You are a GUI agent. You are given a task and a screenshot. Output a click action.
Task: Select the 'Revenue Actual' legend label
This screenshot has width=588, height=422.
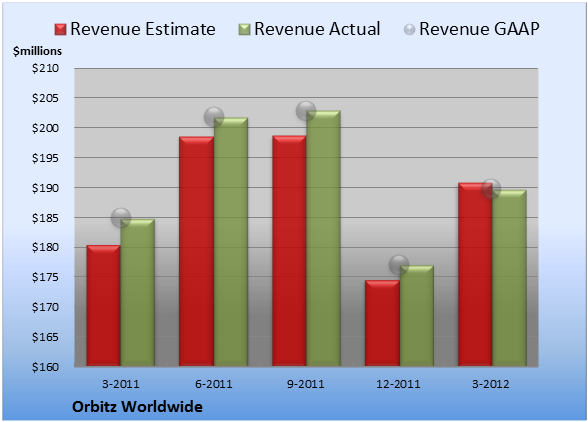click(317, 29)
